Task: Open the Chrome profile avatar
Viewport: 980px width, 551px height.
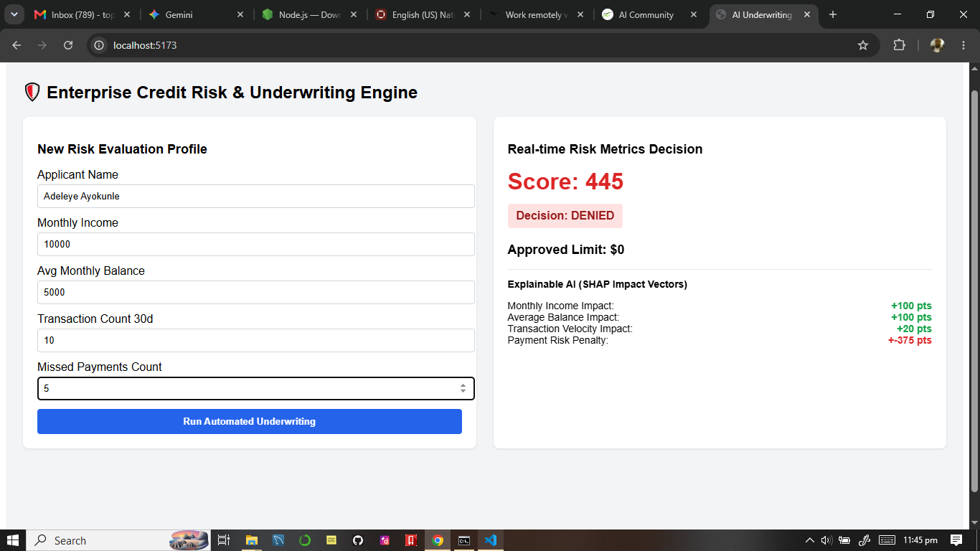Action: 937,45
